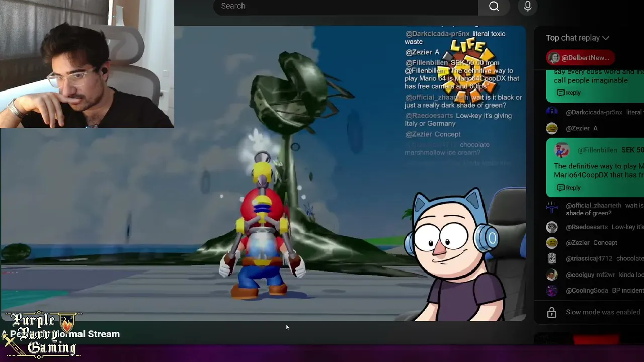Click the avatar beside @Zezier's "A" message

(x=552, y=128)
